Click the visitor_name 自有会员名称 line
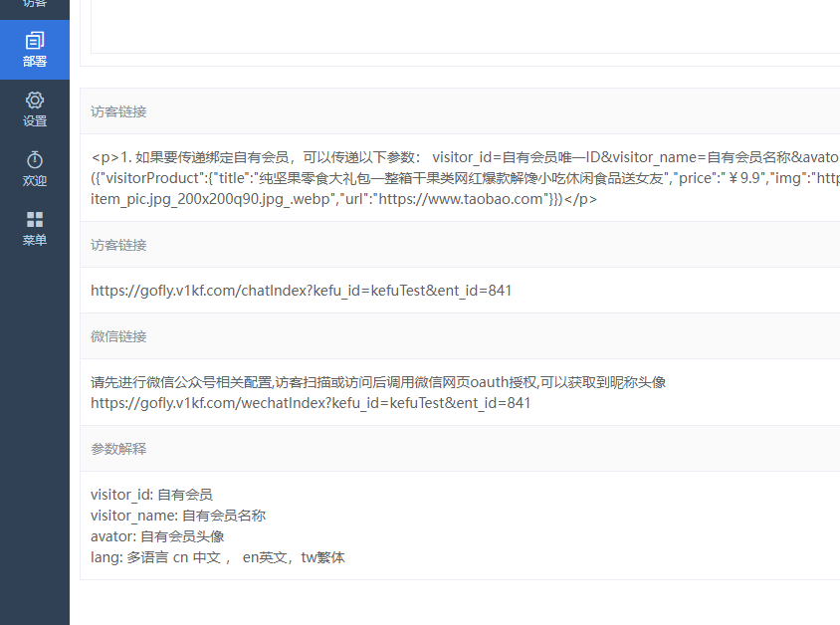840x625 pixels. [178, 516]
